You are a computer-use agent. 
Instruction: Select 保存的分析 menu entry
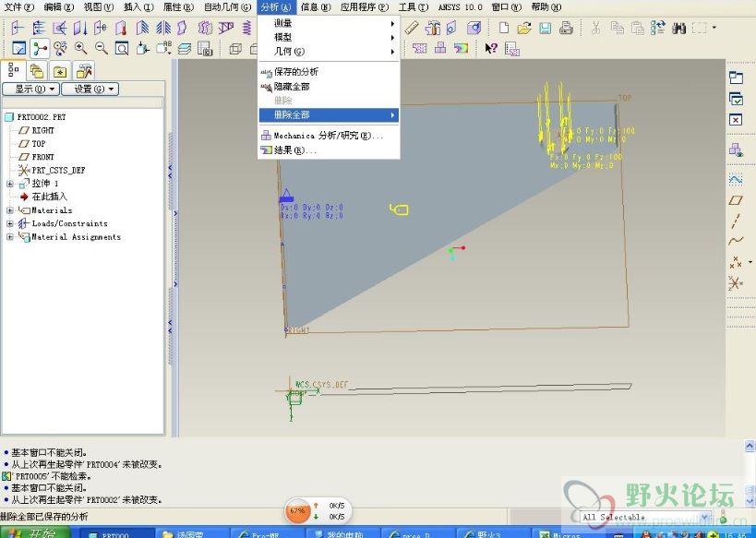point(295,72)
